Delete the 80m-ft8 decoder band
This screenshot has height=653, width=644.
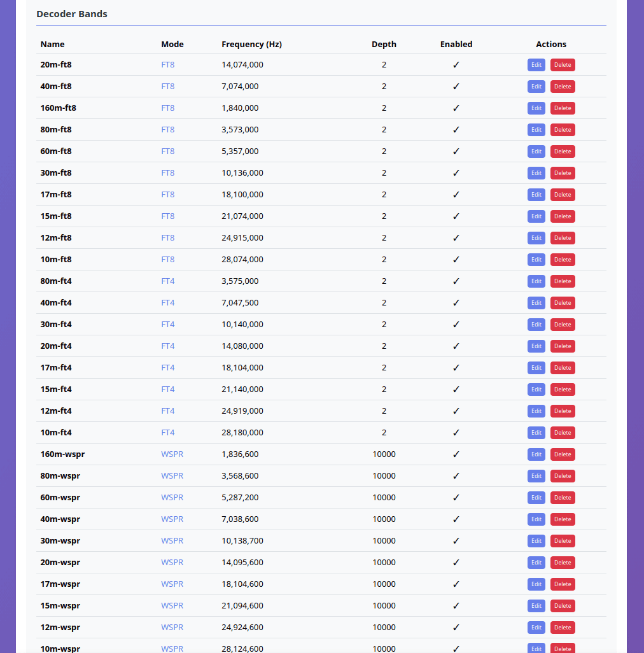click(562, 129)
